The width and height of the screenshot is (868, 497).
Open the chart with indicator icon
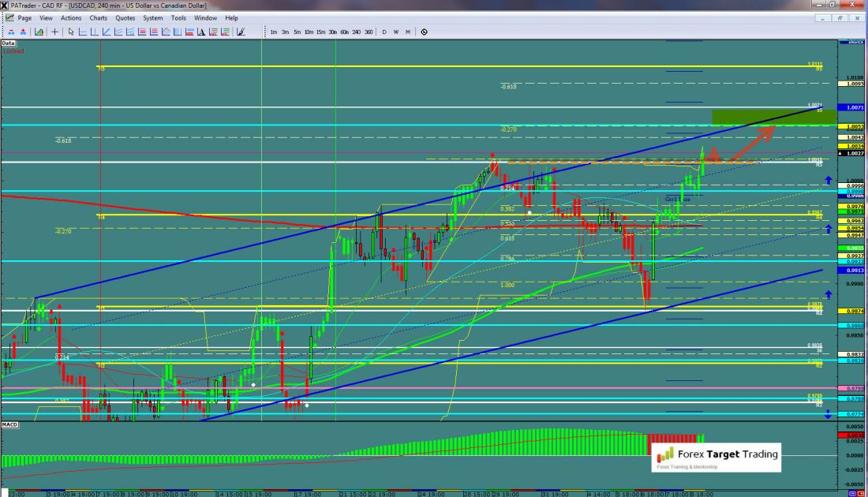(39, 32)
